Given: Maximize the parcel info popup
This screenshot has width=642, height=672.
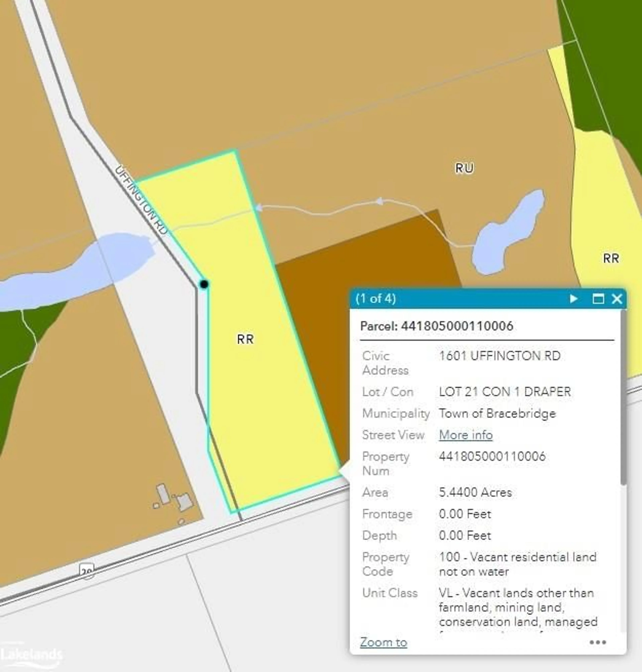Looking at the screenshot, I should point(598,299).
